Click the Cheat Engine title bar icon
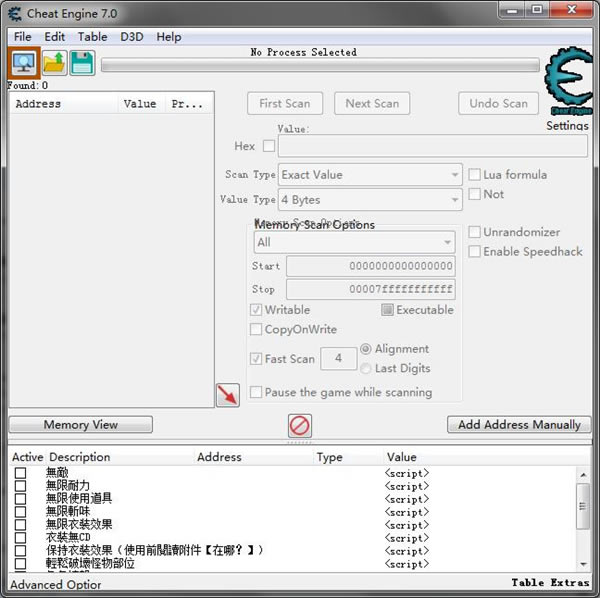The width and height of the screenshot is (600, 598). [15, 14]
